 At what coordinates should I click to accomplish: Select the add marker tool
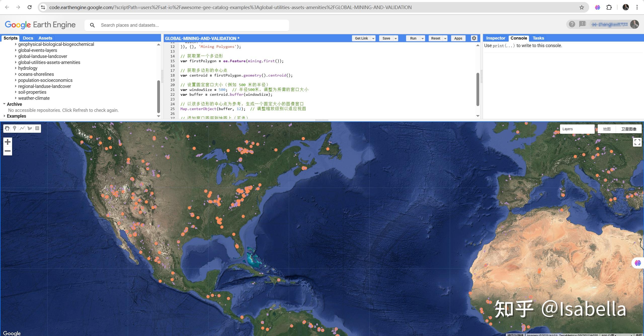(x=15, y=128)
